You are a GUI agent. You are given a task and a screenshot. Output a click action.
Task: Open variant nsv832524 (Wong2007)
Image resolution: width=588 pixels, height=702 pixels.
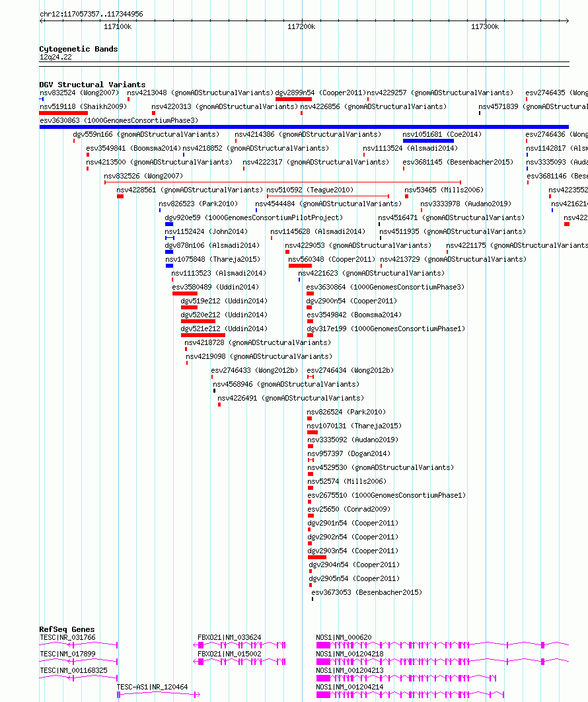[x=79, y=93]
